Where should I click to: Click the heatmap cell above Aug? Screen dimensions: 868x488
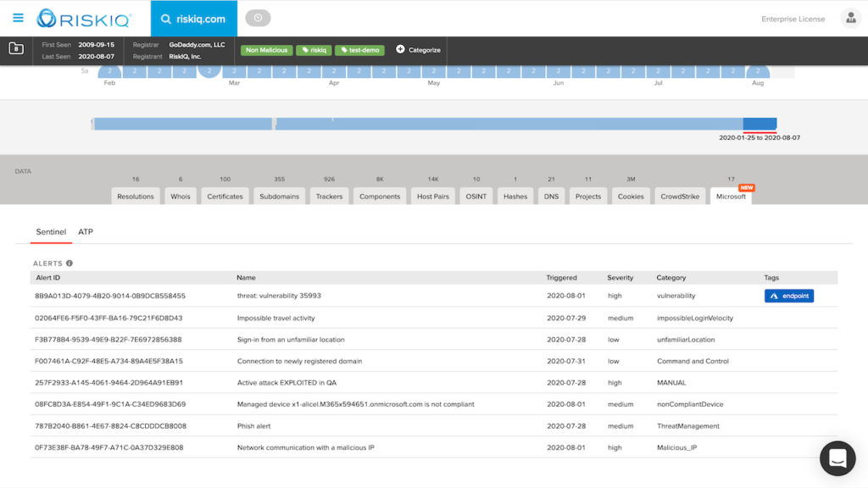pos(758,71)
